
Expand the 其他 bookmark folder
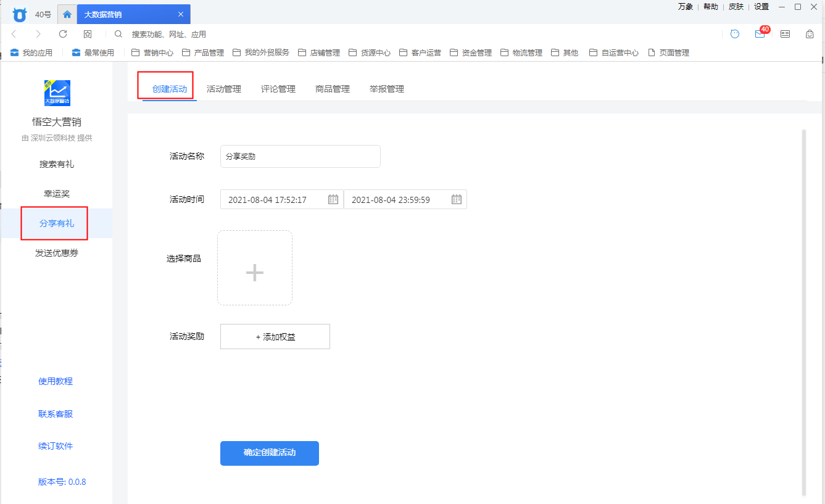coord(565,52)
